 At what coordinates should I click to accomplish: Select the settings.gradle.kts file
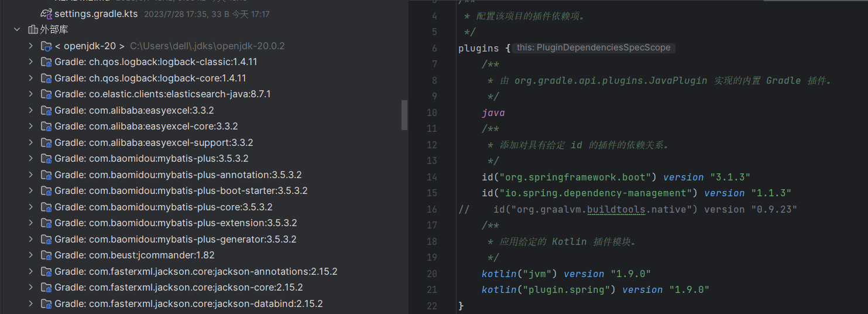point(96,13)
